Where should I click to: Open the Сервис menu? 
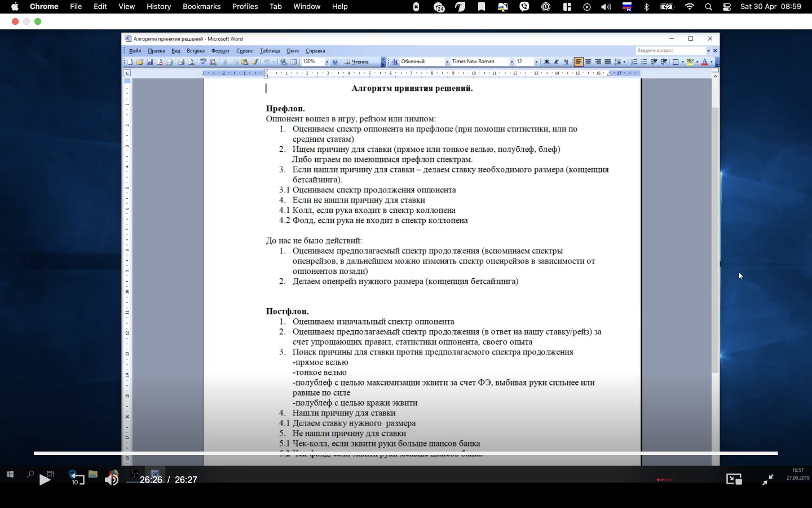coord(245,51)
